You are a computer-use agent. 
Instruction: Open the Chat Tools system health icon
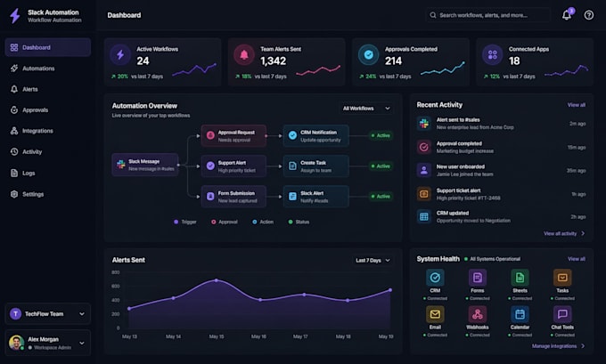coord(562,314)
